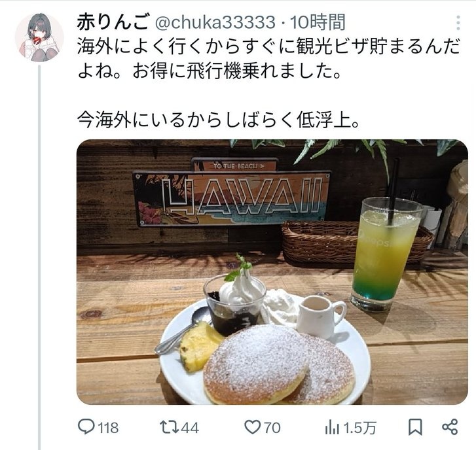This screenshot has height=450, width=476.
Task: Click the view count 1.5万
Action: click(359, 428)
